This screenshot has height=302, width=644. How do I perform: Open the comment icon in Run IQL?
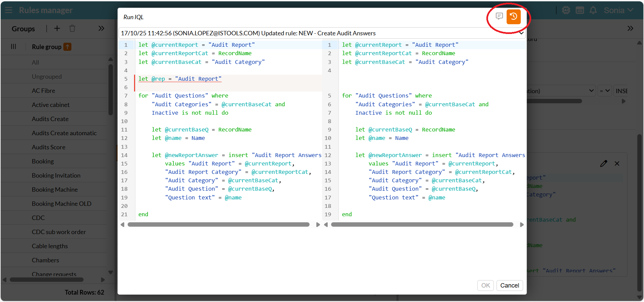coord(499,16)
